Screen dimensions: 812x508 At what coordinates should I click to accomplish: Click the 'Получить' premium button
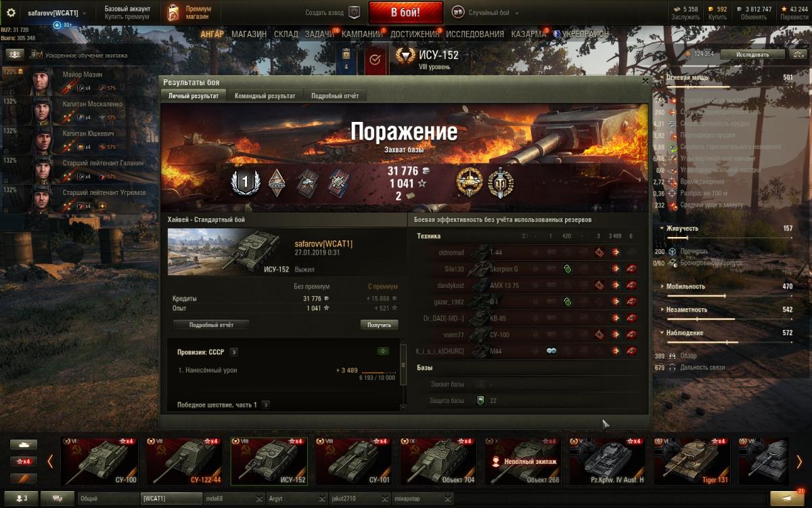tap(379, 325)
